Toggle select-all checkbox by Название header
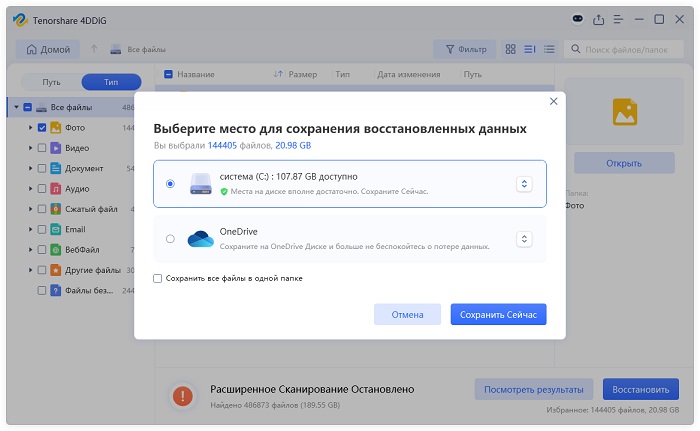This screenshot has height=431, width=700. (168, 74)
